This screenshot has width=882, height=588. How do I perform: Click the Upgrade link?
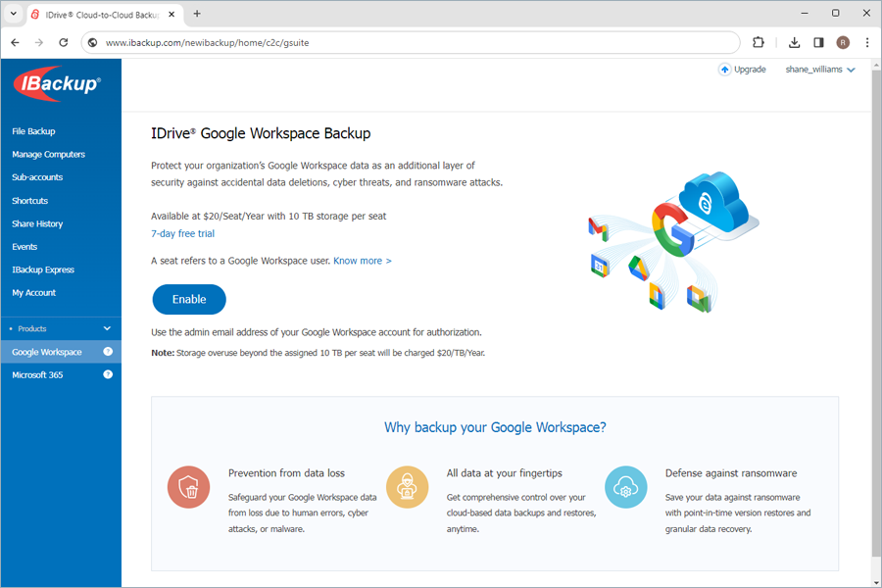point(750,70)
